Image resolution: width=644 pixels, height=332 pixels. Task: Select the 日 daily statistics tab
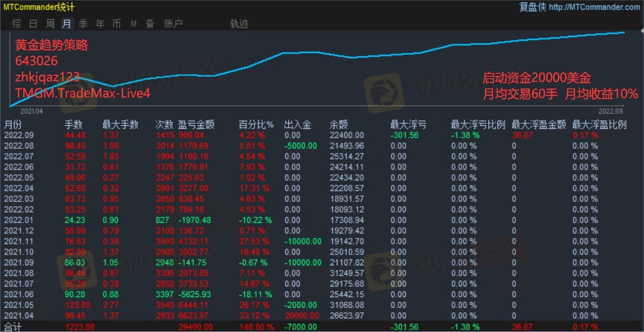coord(33,24)
